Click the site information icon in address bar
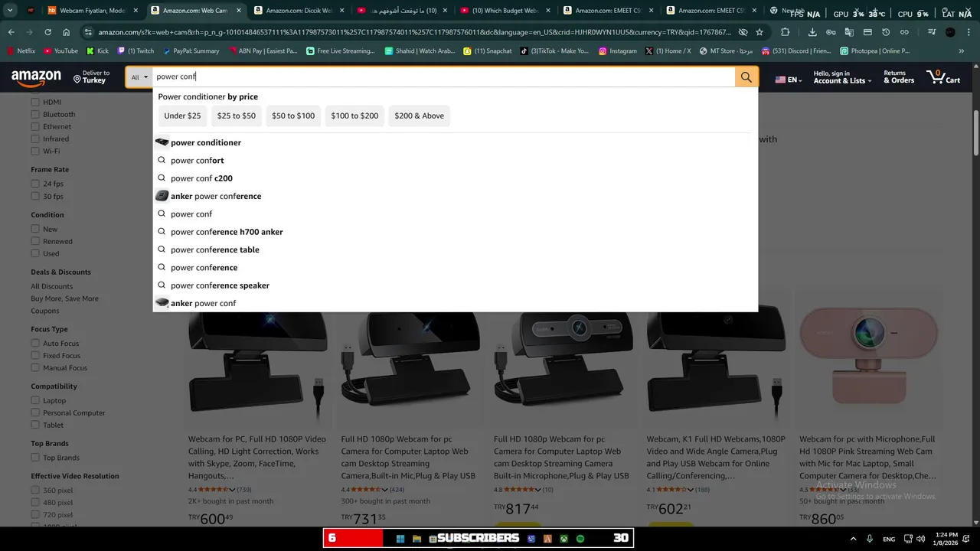 tap(88, 32)
